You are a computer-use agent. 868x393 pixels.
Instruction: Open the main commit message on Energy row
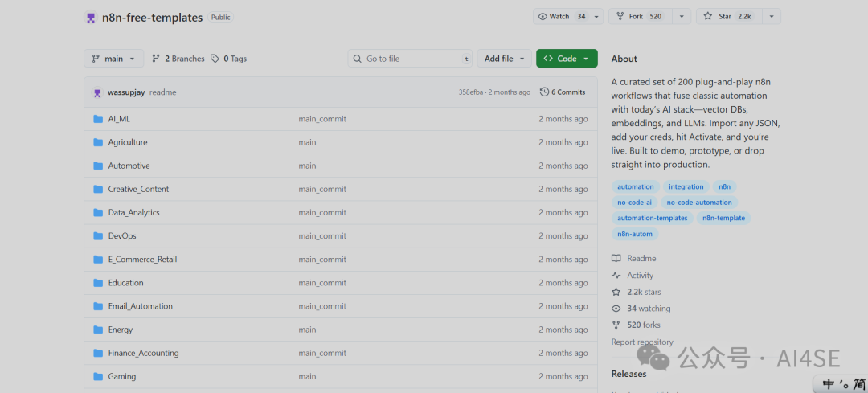point(307,330)
